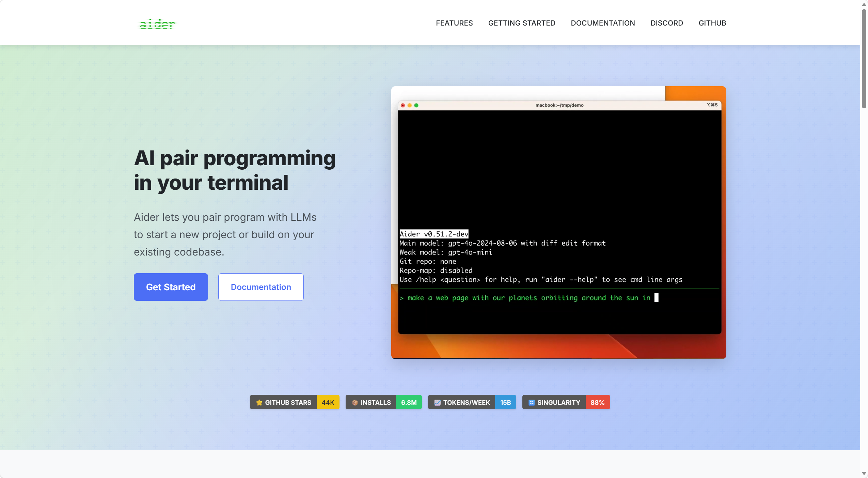Image resolution: width=868 pixels, height=478 pixels.
Task: Click the package icon on Installs badge
Action: pos(355,402)
